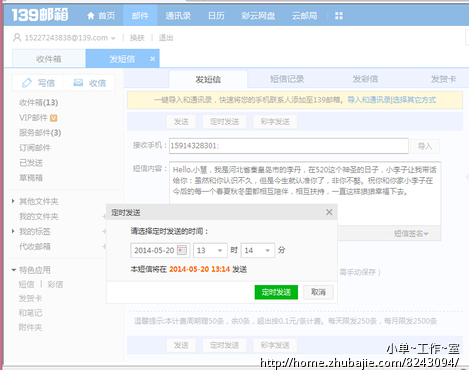Click the 退出 logout link
The width and height of the screenshot is (469, 370).
coord(166,38)
